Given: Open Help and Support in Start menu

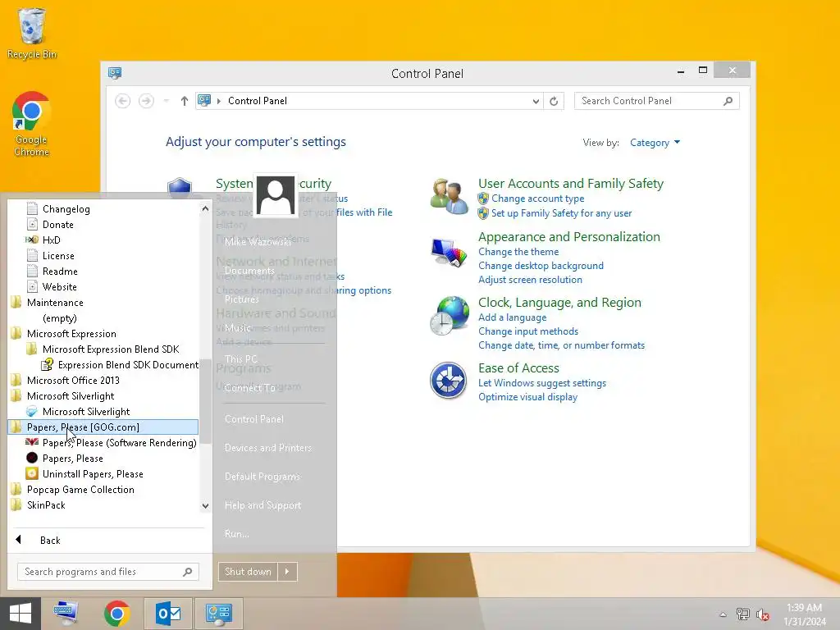Looking at the screenshot, I should coord(262,505).
